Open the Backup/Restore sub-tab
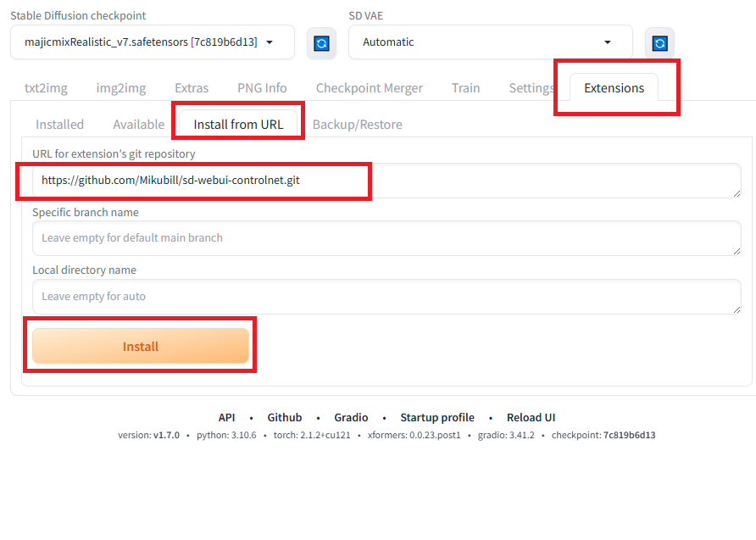 (x=358, y=125)
